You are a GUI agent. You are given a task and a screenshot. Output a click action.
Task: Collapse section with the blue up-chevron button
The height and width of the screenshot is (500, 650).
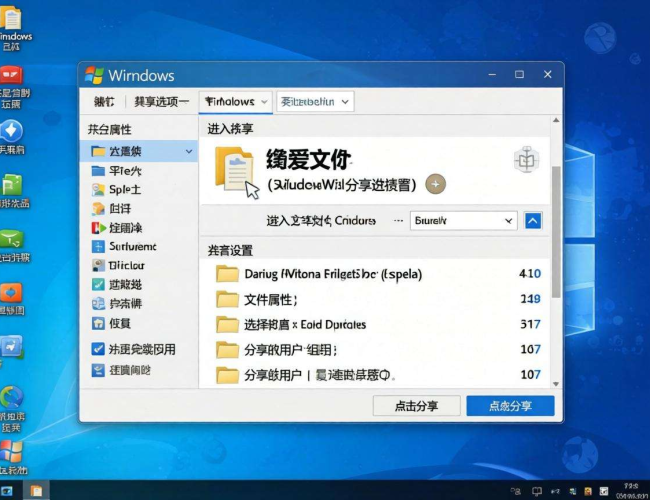click(x=533, y=221)
